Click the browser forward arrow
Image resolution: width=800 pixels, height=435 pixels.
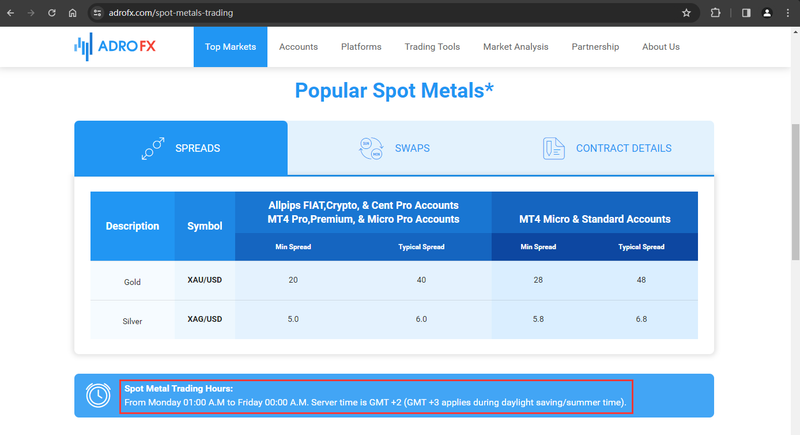31,13
